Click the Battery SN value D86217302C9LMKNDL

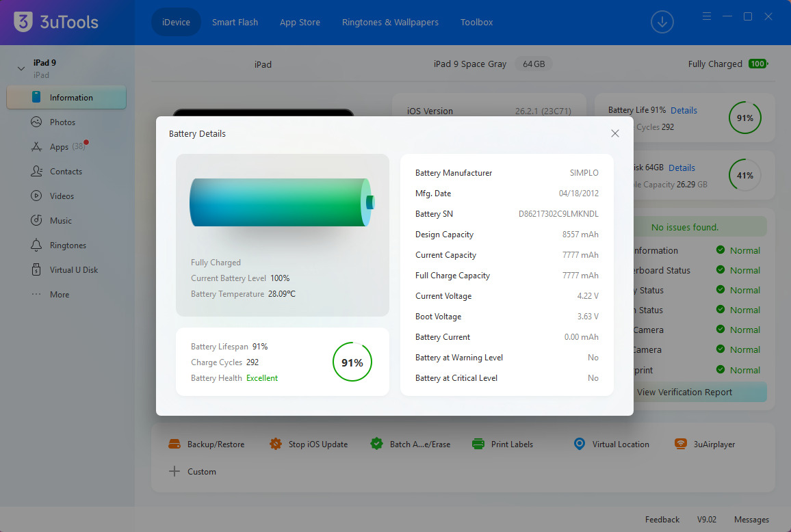(x=558, y=214)
